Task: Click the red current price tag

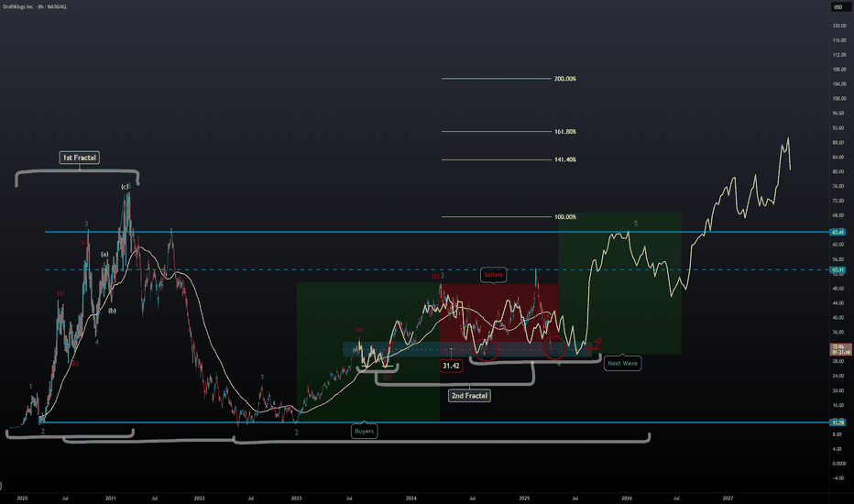Action: tap(841, 349)
